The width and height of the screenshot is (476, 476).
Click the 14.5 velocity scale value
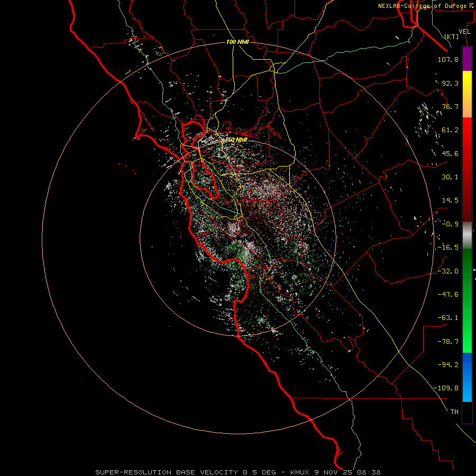(450, 200)
